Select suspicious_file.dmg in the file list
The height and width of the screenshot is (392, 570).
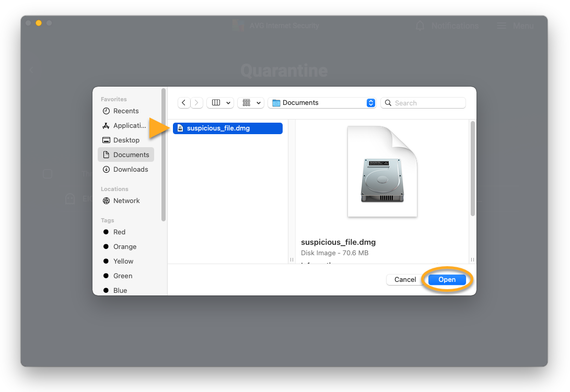click(228, 128)
